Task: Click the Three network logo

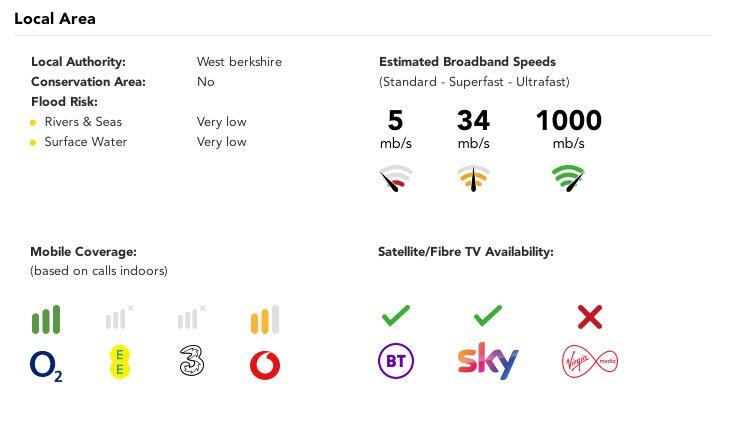Action: [x=192, y=363]
